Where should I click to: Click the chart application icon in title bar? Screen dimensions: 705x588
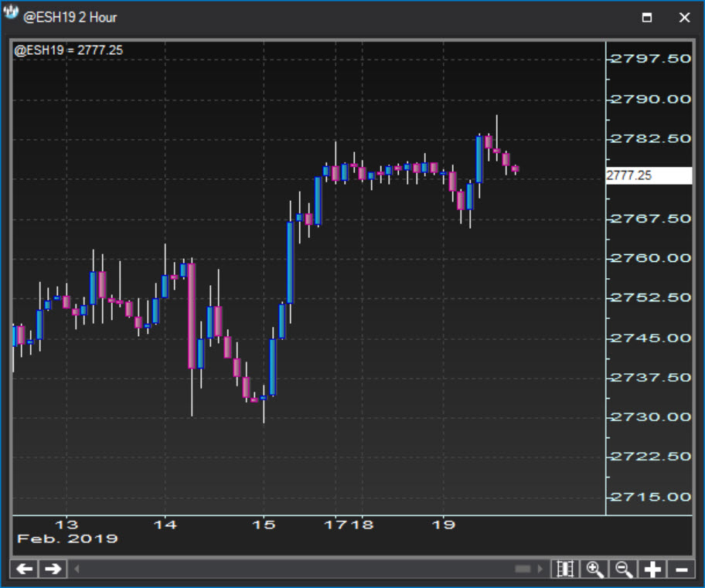tap(11, 13)
